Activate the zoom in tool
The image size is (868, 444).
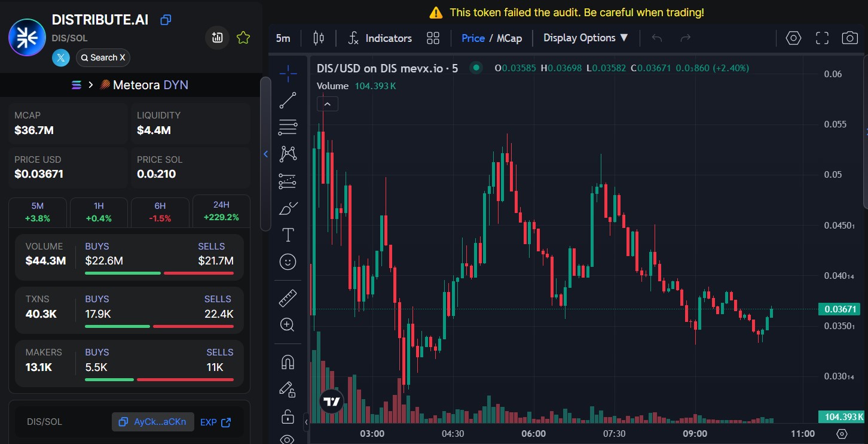(288, 325)
